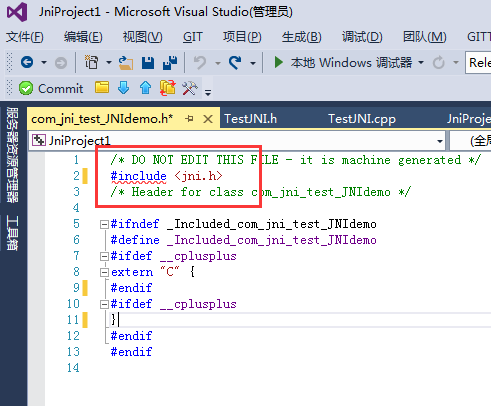Switch to the TestJNI.h tab
Image resolution: width=491 pixels, height=406 pixels.
click(250, 119)
